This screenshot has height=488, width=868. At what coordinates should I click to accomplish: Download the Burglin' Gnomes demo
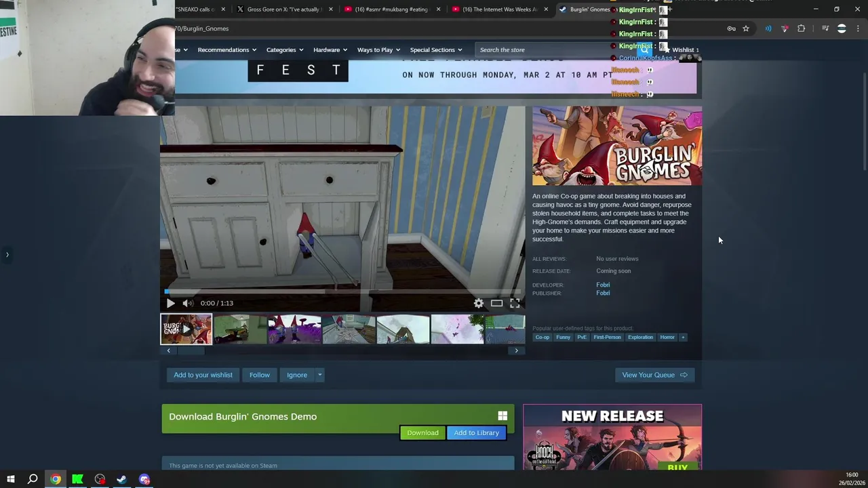tap(422, 432)
